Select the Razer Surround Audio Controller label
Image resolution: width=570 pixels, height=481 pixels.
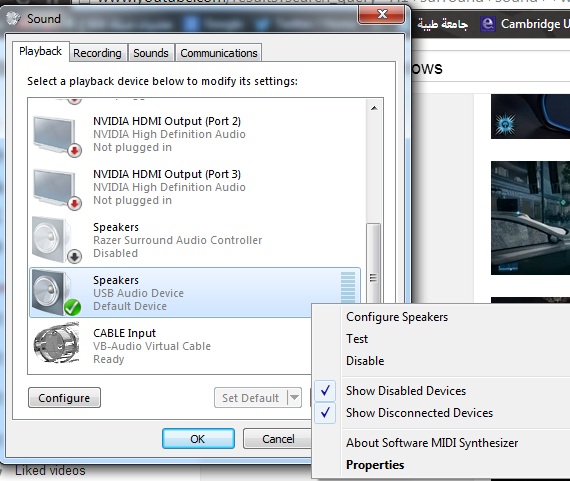coord(177,240)
